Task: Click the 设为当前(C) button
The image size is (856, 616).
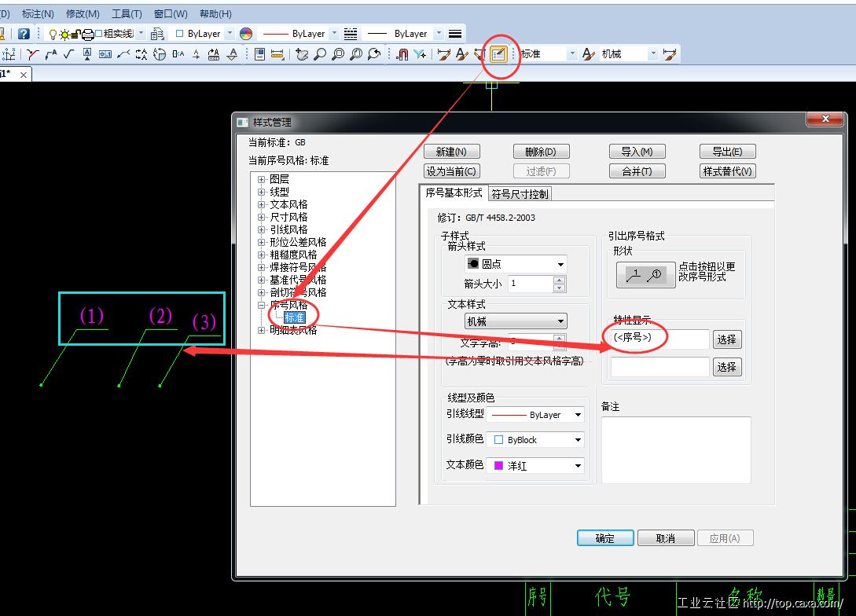Action: 451,171
